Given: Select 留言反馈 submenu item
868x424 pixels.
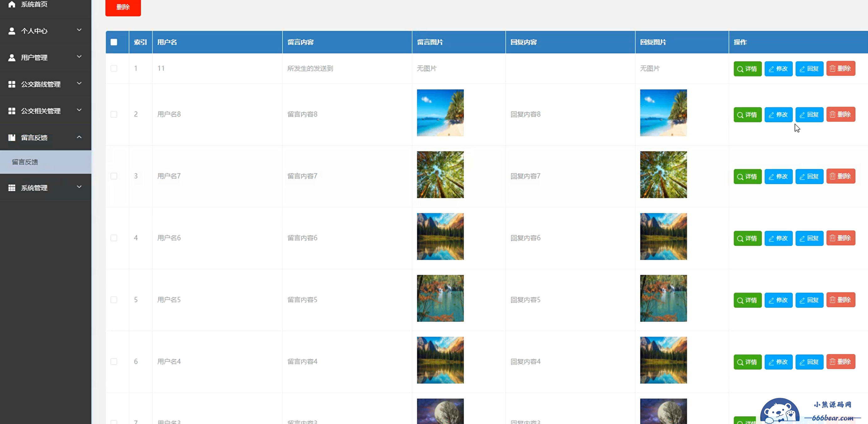Looking at the screenshot, I should (45, 162).
